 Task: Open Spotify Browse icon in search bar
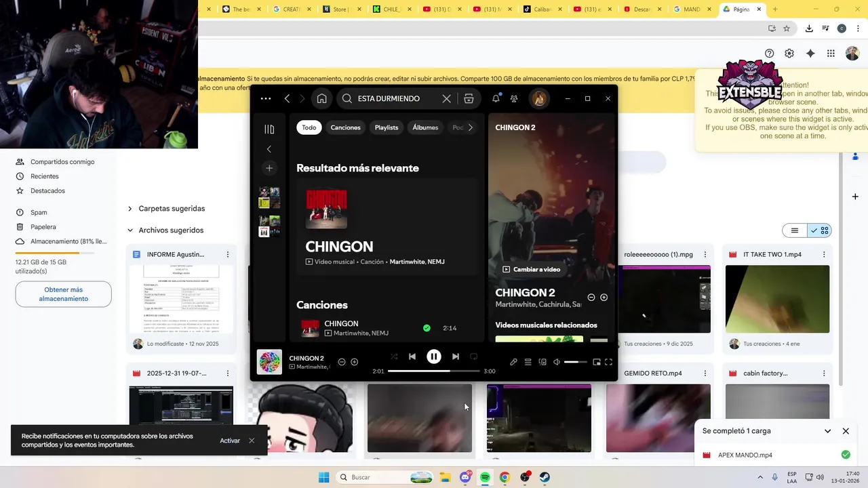click(469, 98)
